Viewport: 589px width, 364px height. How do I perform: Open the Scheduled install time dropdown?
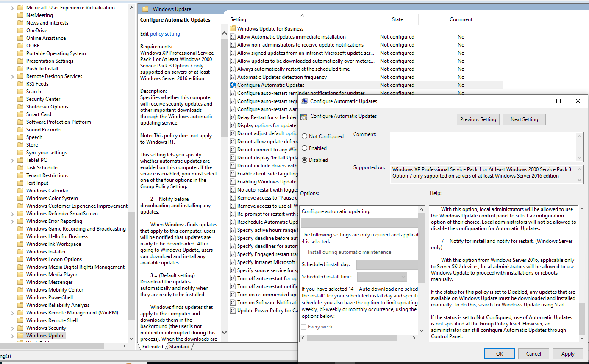click(382, 277)
